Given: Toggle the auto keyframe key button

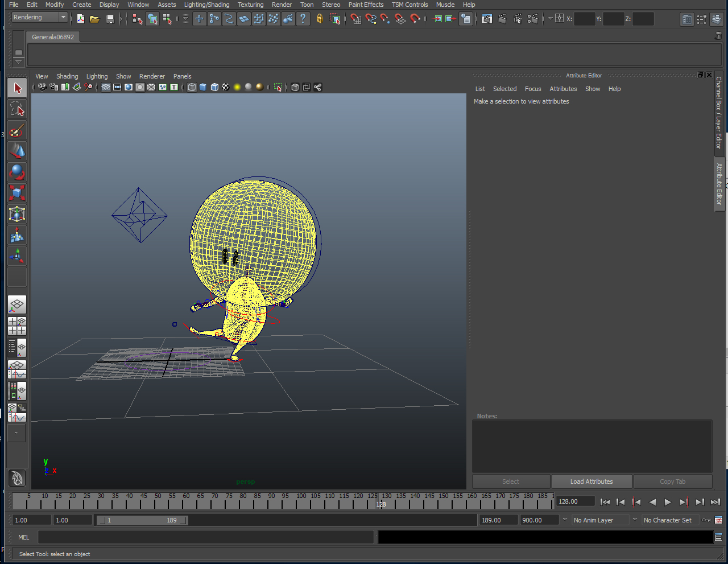Looking at the screenshot, I should pyautogui.click(x=706, y=520).
